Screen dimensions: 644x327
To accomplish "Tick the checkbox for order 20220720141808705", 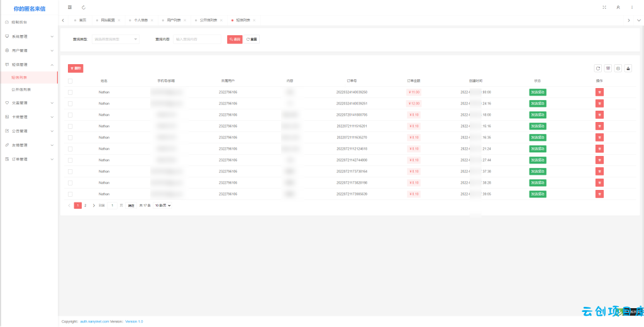I will (x=70, y=114).
